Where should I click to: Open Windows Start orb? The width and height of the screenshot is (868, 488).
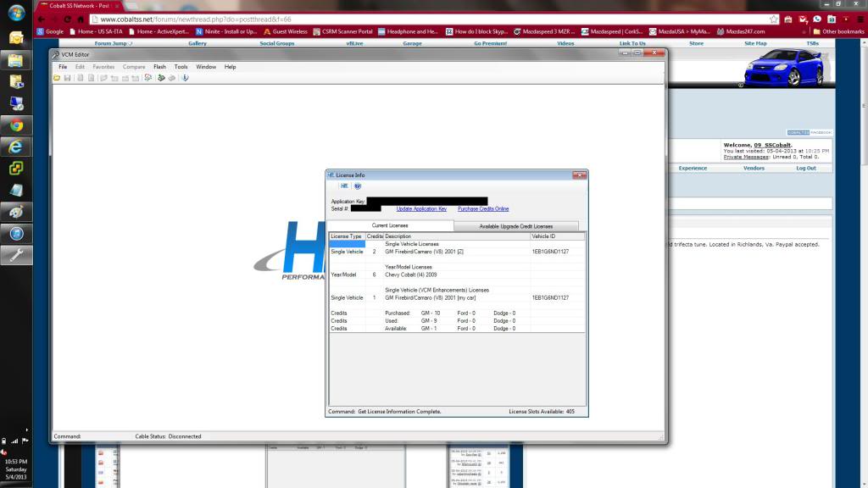[x=16, y=12]
